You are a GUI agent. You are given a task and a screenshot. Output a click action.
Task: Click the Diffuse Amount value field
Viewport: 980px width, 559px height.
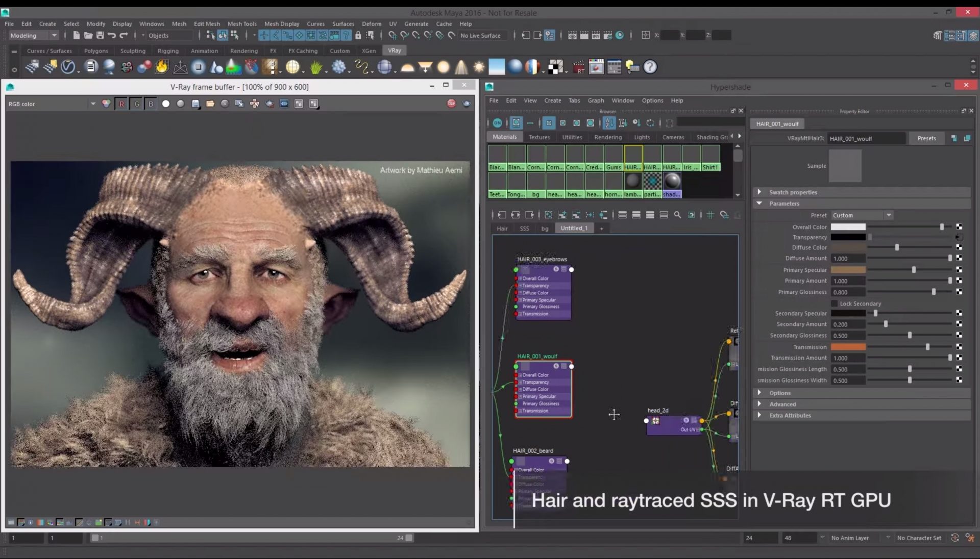coord(848,259)
